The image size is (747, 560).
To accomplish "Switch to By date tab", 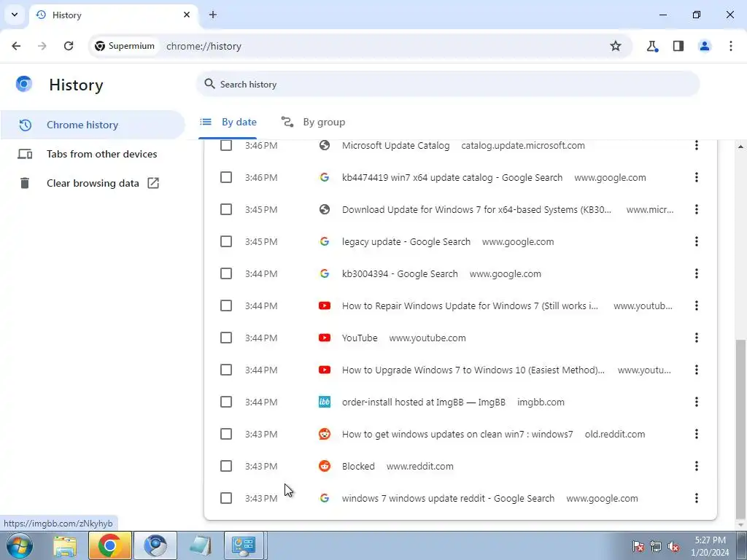I will click(x=228, y=122).
